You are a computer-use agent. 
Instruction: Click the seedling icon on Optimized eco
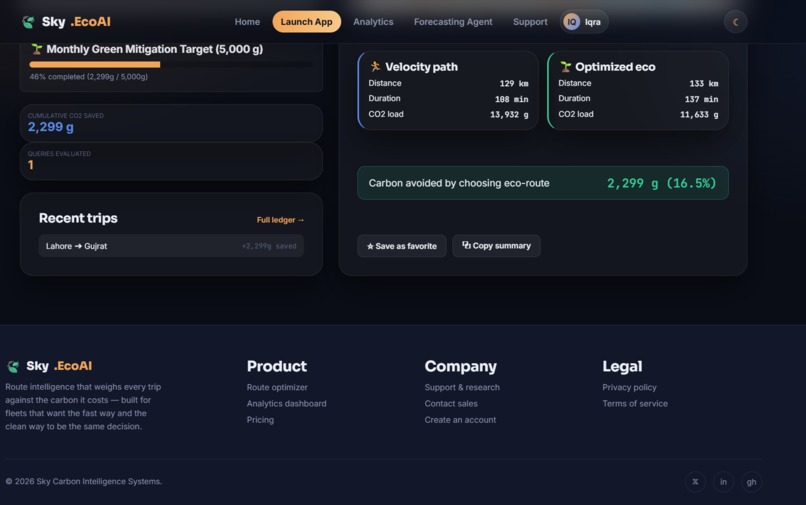[x=565, y=66]
